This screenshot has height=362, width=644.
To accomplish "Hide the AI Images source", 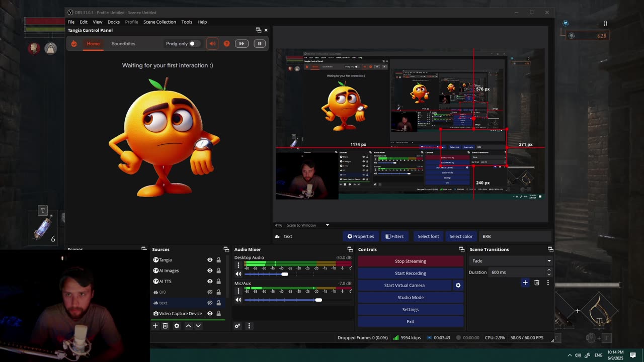I will click(x=210, y=270).
